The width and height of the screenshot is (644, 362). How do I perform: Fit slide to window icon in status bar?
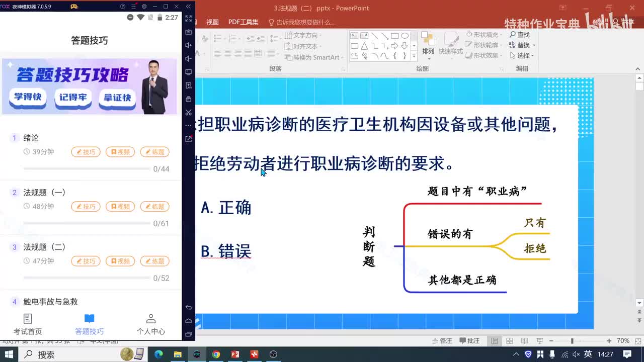coord(638,341)
